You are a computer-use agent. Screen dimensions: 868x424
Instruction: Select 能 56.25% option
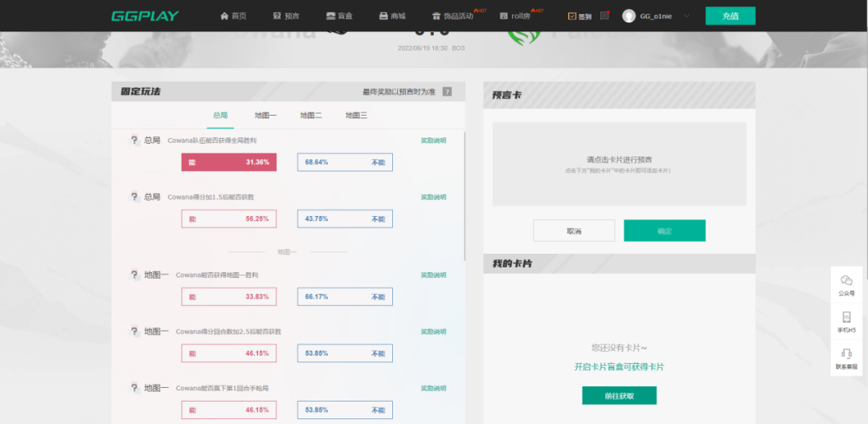[228, 219]
